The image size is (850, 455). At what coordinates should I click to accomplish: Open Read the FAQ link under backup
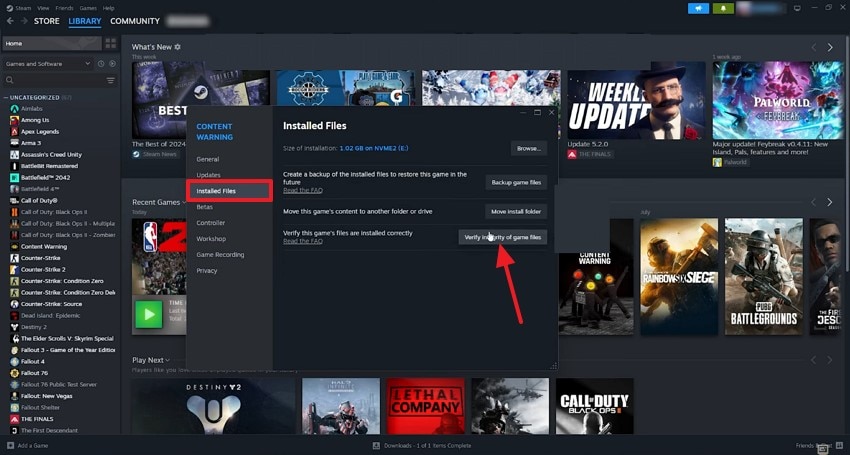tap(302, 190)
